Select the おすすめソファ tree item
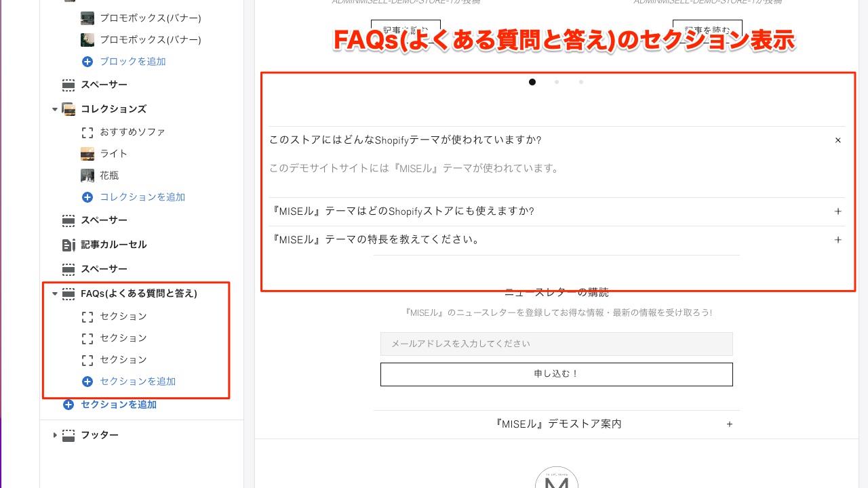Viewport: 868px width, 488px height. point(132,132)
